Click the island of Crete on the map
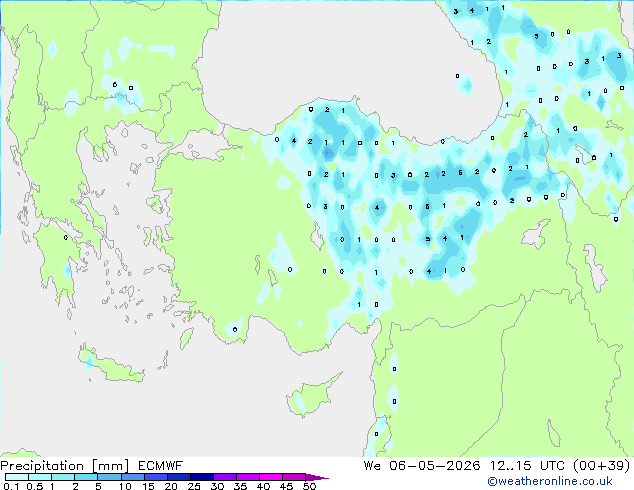 (x=110, y=365)
